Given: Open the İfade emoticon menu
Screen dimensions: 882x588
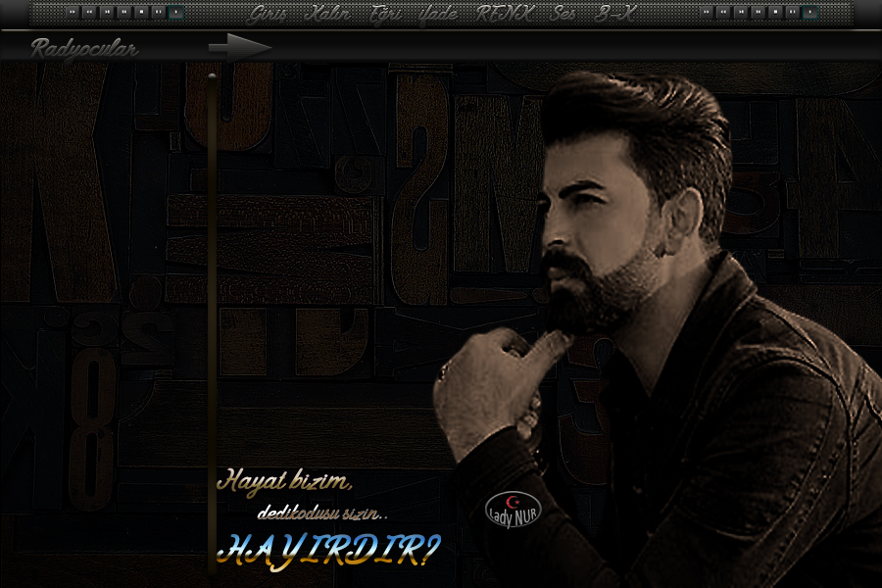Looking at the screenshot, I should 439,14.
